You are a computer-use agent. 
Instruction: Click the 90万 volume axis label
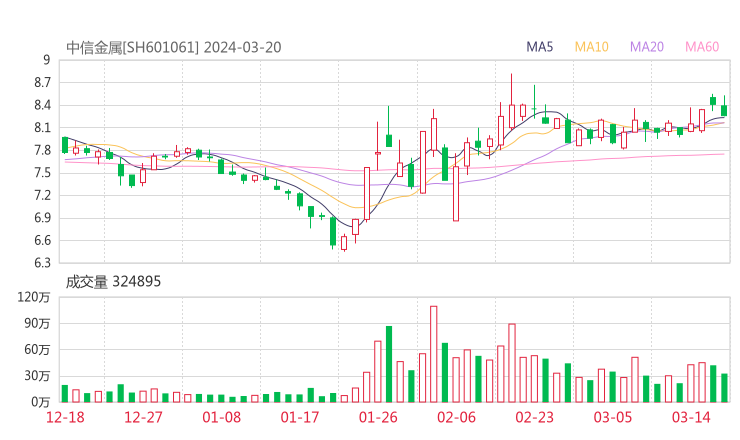point(37,323)
